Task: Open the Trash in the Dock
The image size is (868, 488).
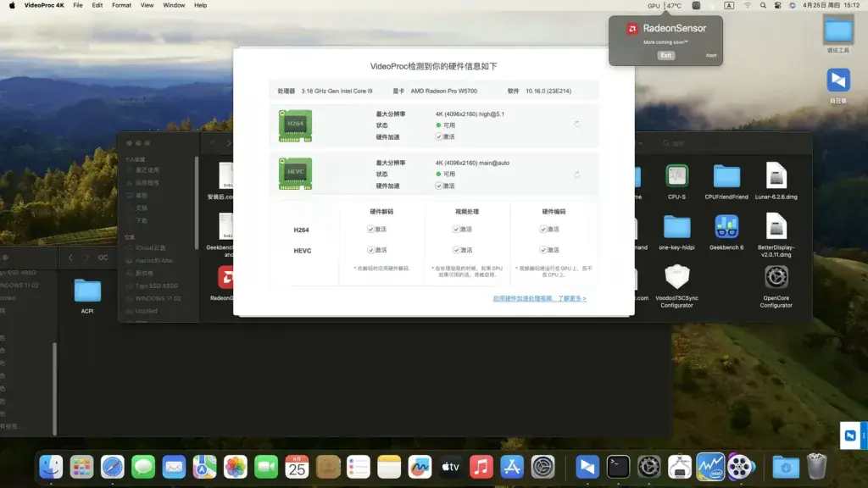Action: point(816,467)
